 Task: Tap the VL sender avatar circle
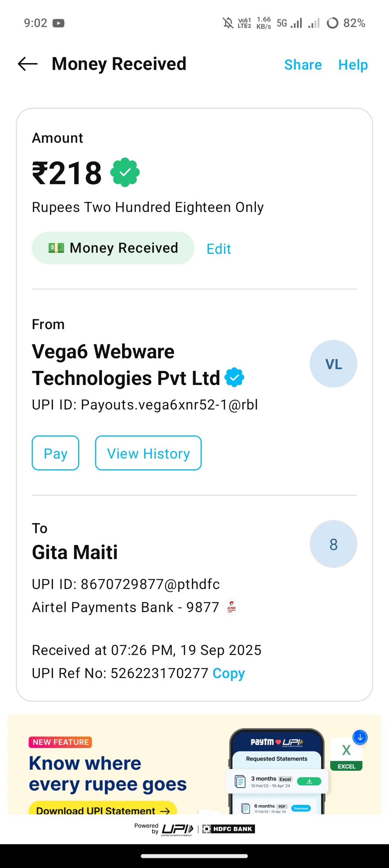[x=333, y=364]
